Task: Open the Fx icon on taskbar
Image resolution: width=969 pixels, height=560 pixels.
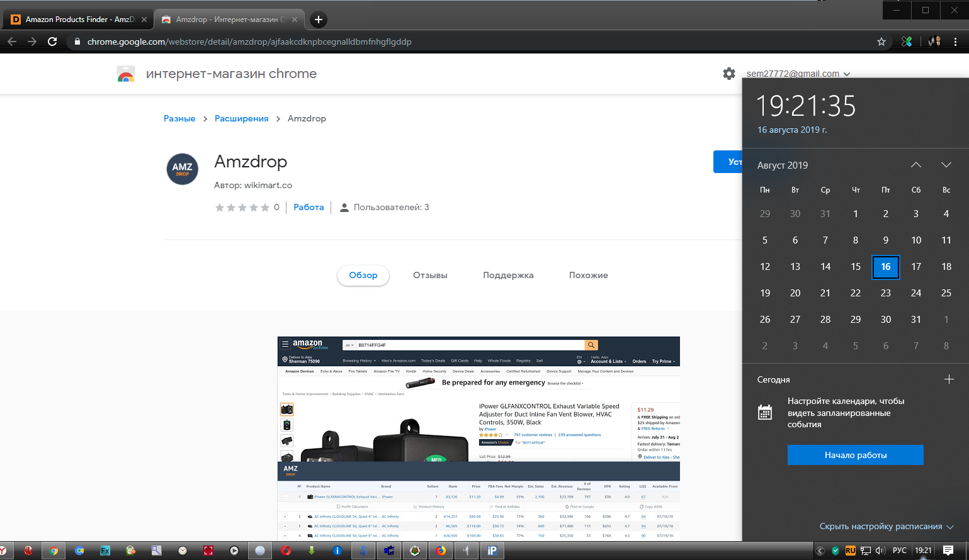Action: point(105,551)
